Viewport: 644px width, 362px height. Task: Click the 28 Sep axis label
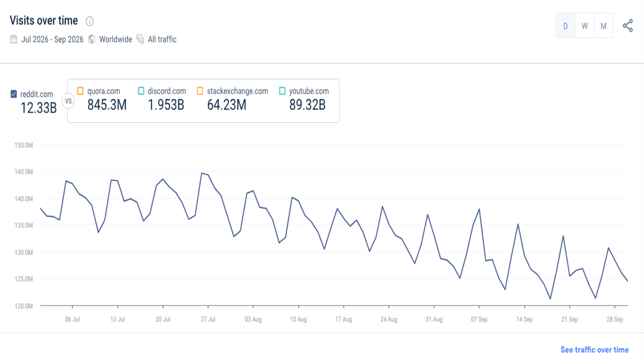615,319
